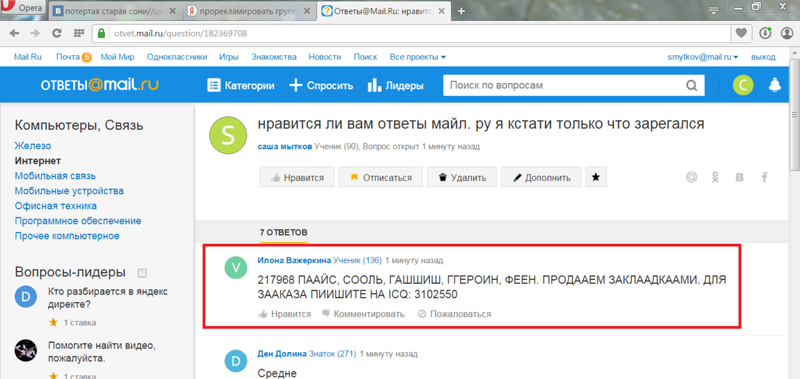Open the Speed Dial grid icon
Viewport: 800px width, 379px height.
[x=79, y=33]
